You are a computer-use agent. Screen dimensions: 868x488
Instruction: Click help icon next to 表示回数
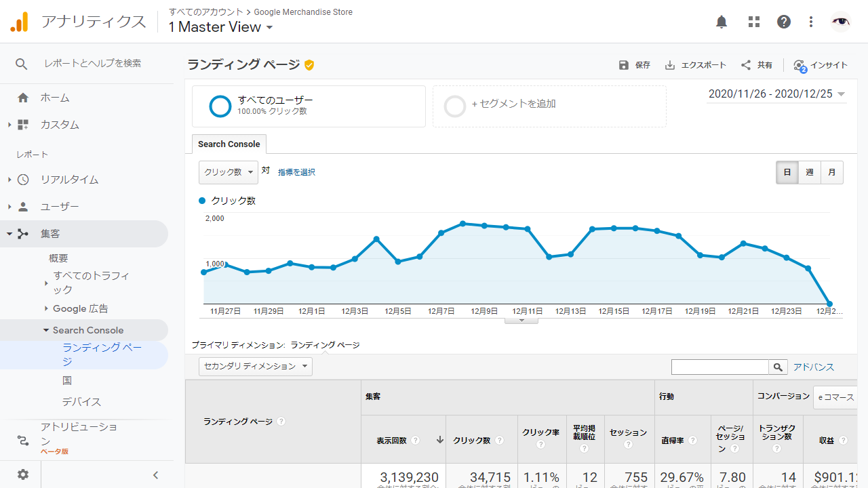pyautogui.click(x=415, y=440)
